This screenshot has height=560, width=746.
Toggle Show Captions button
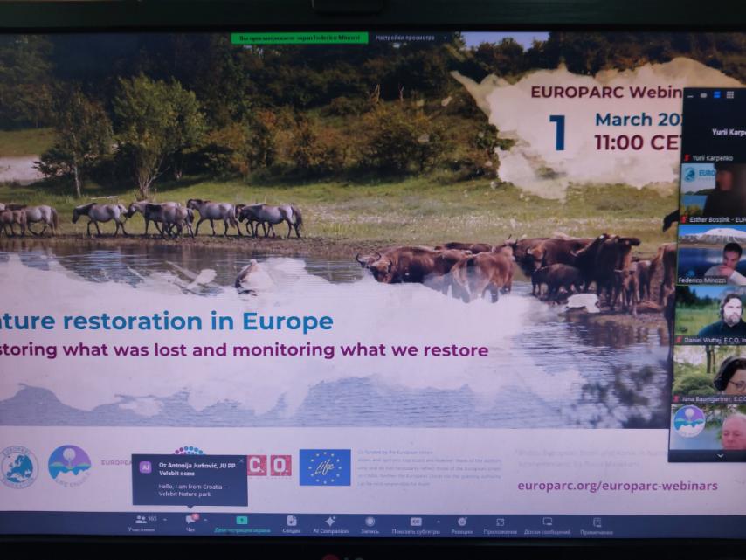(416, 521)
